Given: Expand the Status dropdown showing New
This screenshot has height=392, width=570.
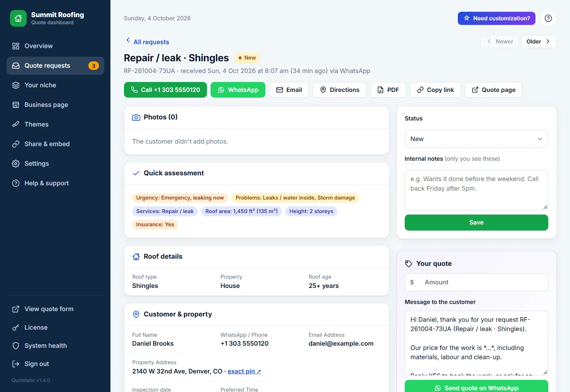Looking at the screenshot, I should [x=476, y=139].
